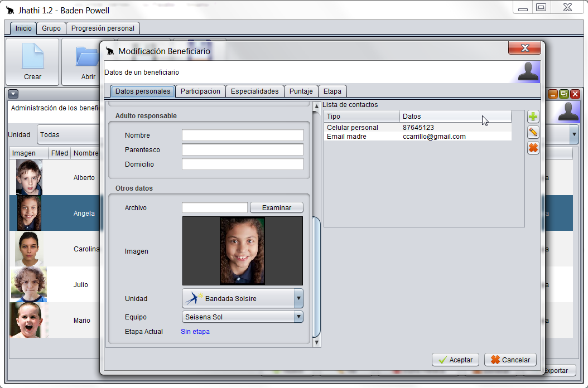This screenshot has width=588, height=388.
Task: Click Julio's photo thumbnail
Action: pyautogui.click(x=29, y=284)
